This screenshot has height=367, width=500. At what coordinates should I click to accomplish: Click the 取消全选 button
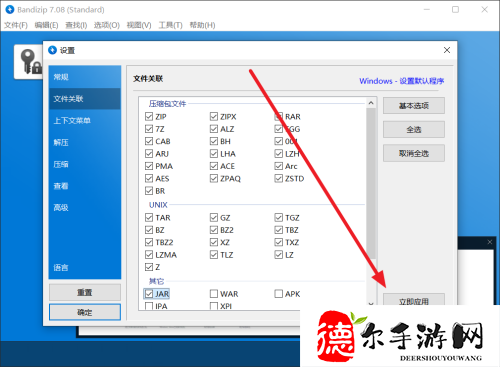click(414, 153)
